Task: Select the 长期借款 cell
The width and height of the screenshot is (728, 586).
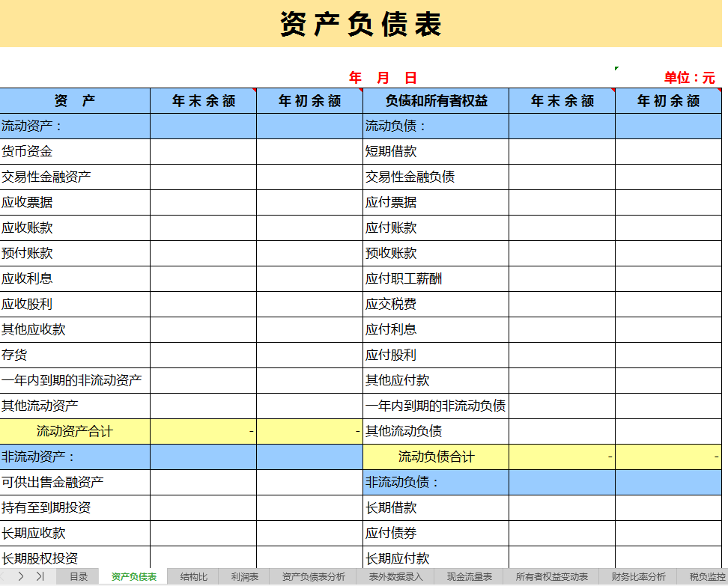Action: point(436,508)
